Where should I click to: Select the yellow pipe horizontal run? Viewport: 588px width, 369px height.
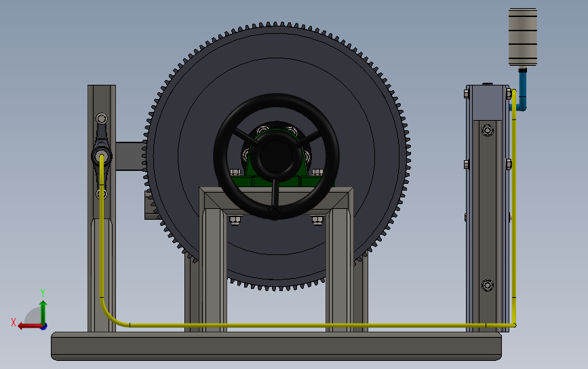tap(307, 326)
